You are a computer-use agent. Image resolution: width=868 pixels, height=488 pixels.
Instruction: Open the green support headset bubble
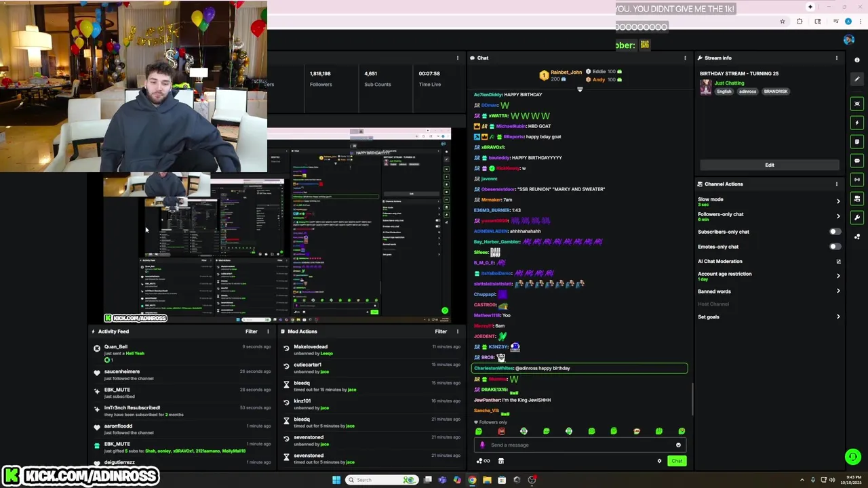853,457
